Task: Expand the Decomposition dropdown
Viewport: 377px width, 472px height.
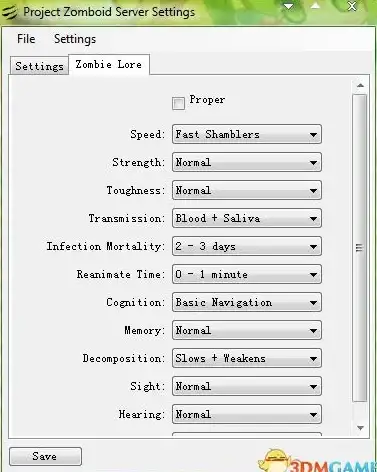Action: [247, 358]
